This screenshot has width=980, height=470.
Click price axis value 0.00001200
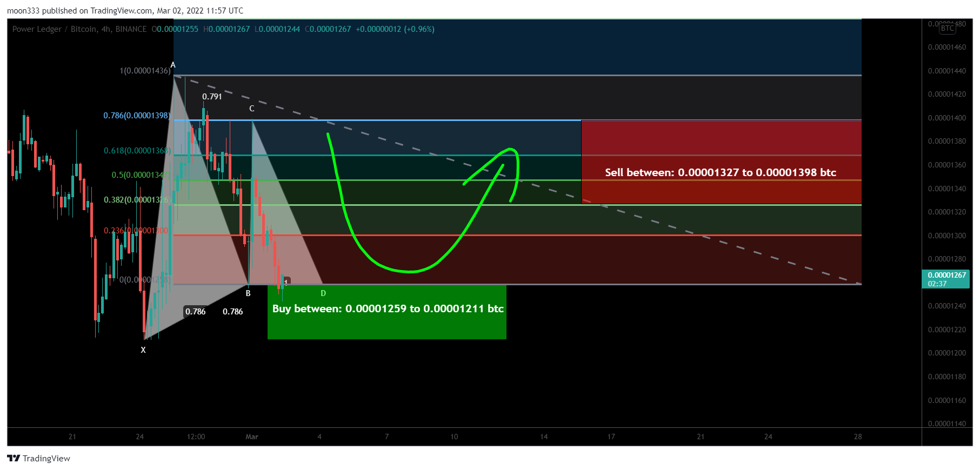point(947,353)
